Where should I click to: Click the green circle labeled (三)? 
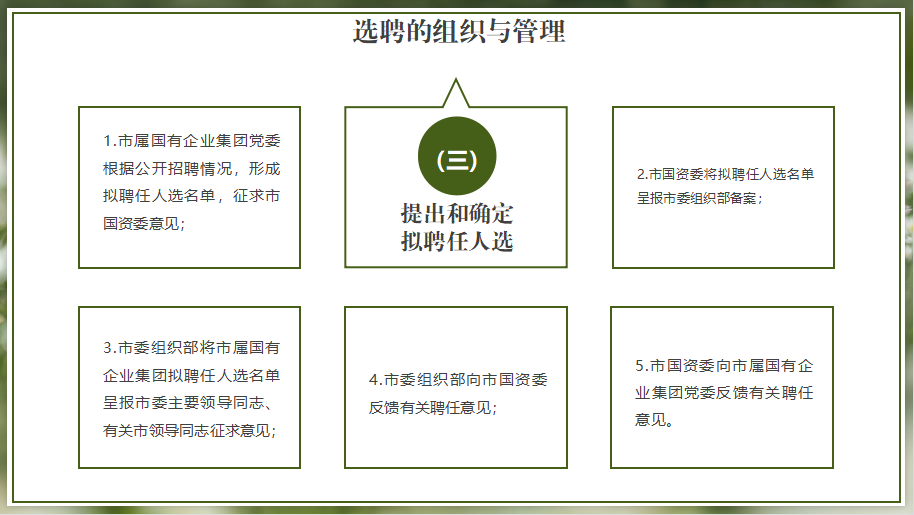(457, 156)
